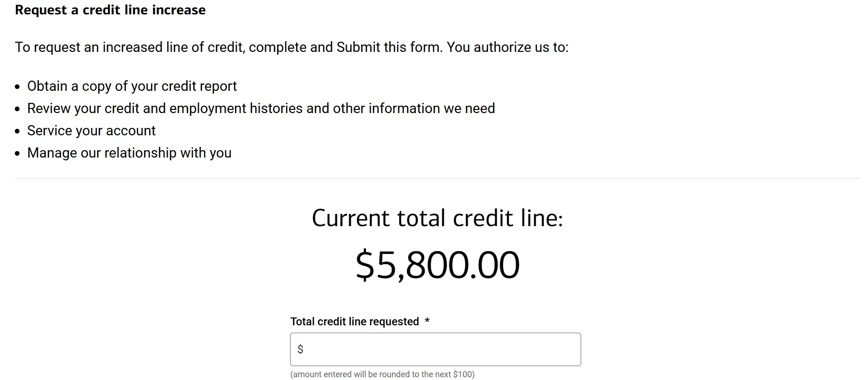Click the "Total credit line requested" field label

[x=355, y=322]
